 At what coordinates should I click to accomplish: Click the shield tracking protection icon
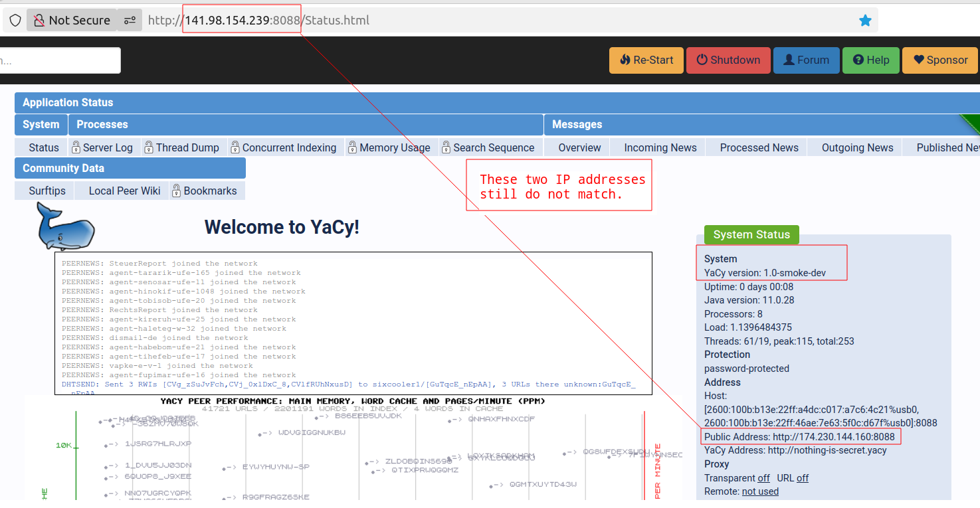(15, 21)
